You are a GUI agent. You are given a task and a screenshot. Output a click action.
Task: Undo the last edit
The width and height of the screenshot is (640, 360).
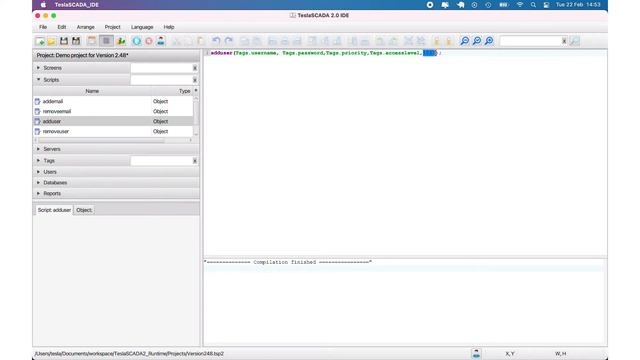(216, 41)
